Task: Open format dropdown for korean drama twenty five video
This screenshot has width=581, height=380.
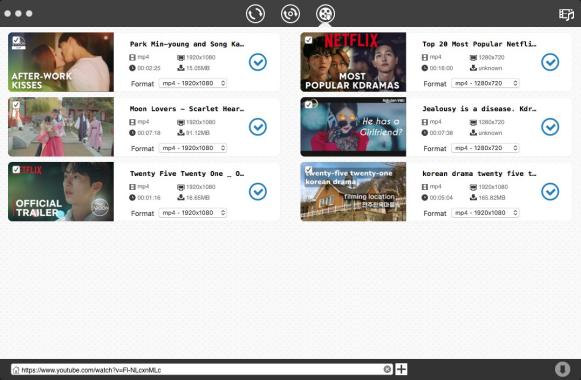Action: coord(485,213)
